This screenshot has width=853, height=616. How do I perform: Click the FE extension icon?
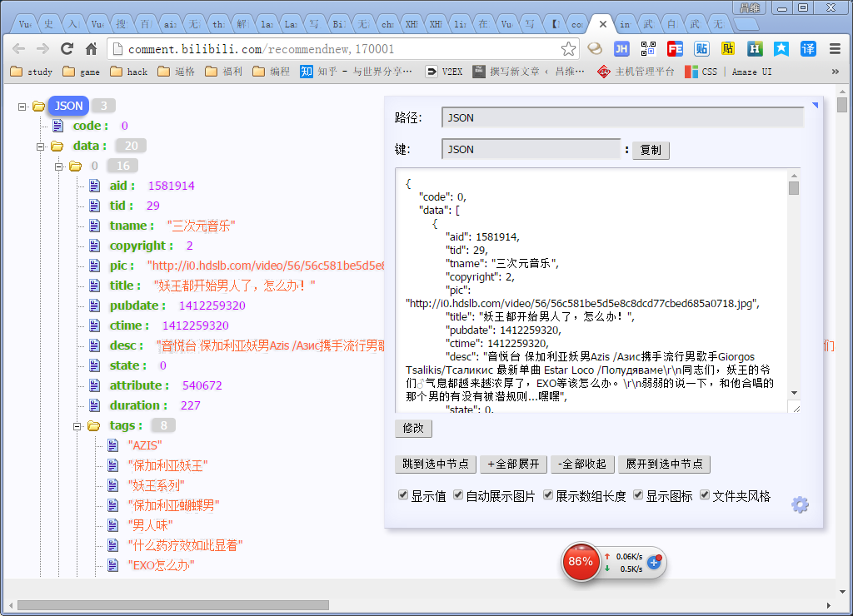click(675, 50)
